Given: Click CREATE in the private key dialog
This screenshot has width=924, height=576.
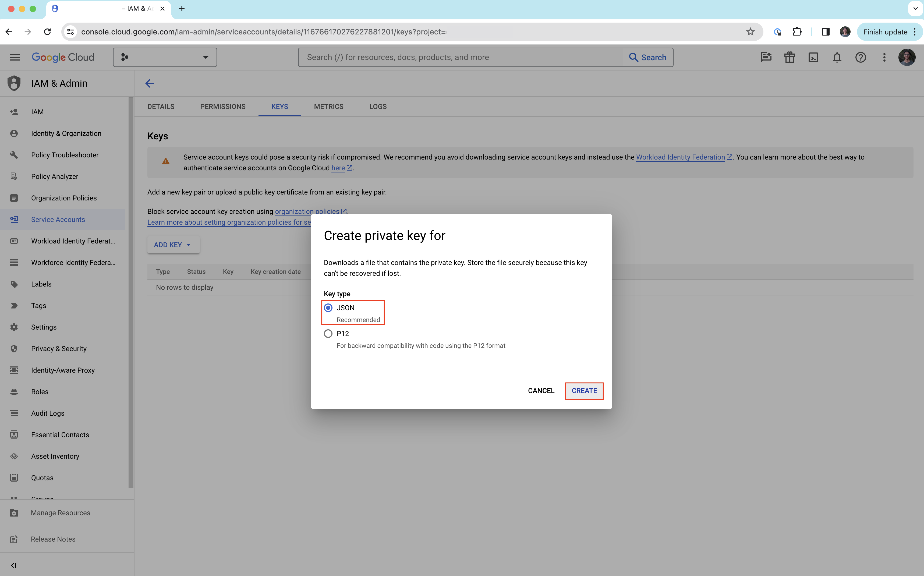Looking at the screenshot, I should 584,391.
